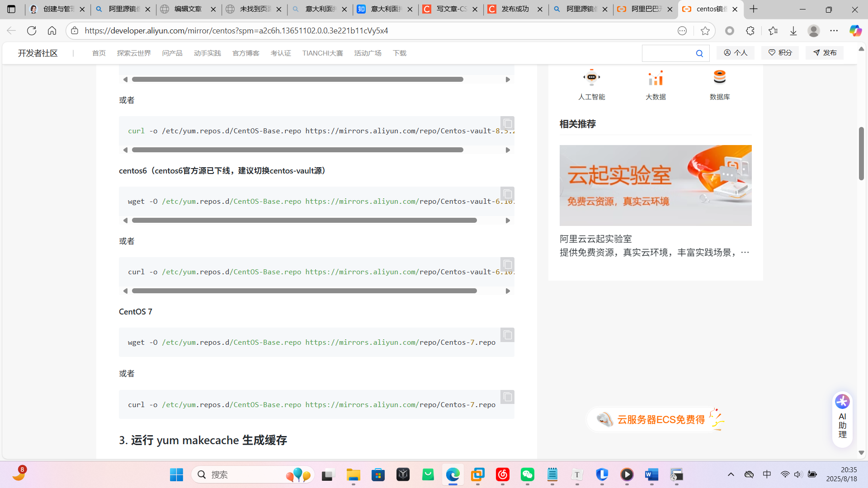
Task: Refresh the browser page
Action: click(x=32, y=31)
